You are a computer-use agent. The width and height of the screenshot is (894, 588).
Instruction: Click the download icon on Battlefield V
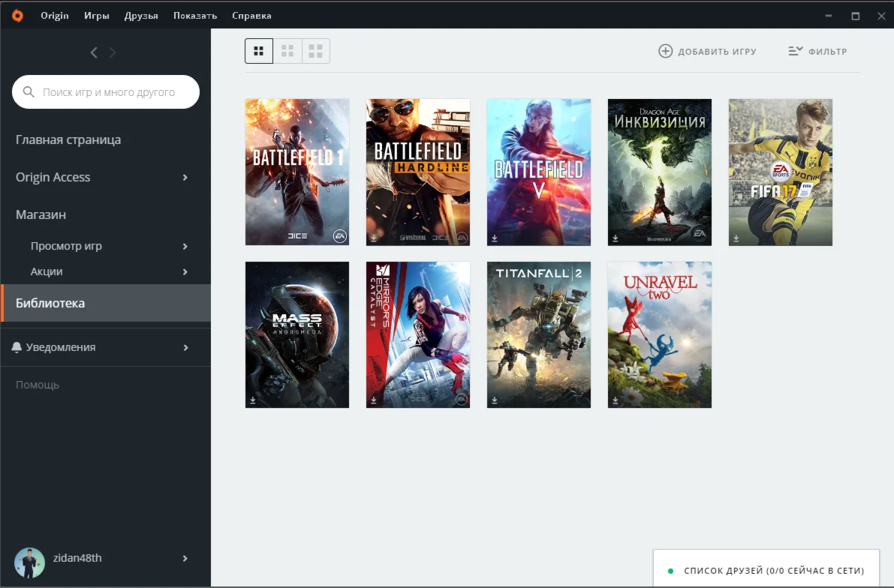(494, 237)
